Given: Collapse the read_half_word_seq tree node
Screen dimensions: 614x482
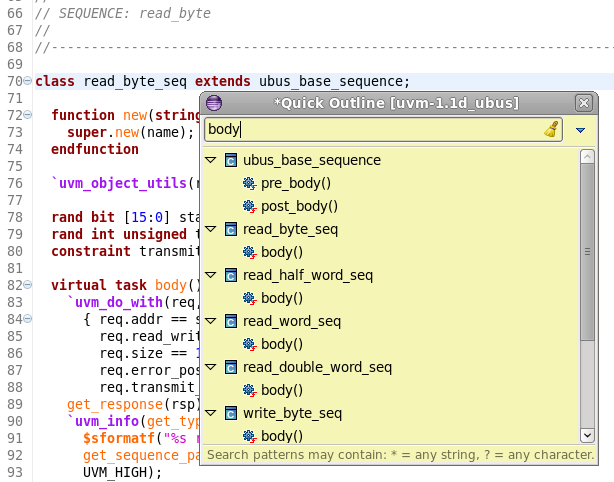Looking at the screenshot, I should 211,275.
